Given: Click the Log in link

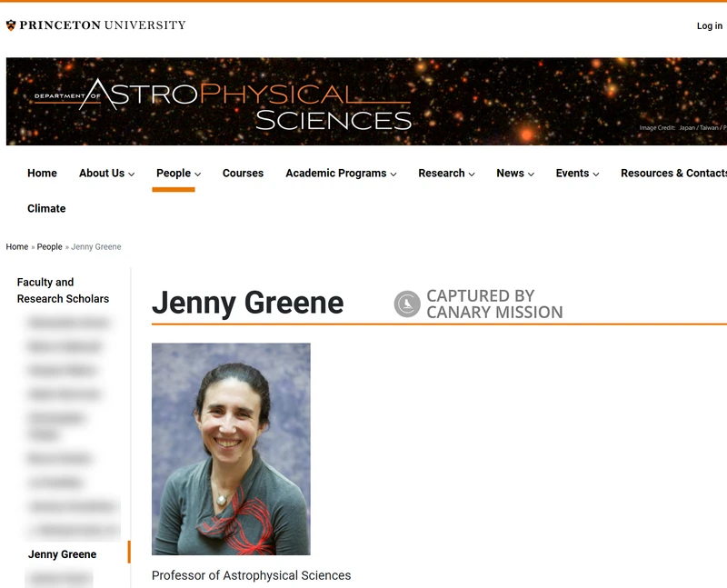Looking at the screenshot, I should pos(710,26).
